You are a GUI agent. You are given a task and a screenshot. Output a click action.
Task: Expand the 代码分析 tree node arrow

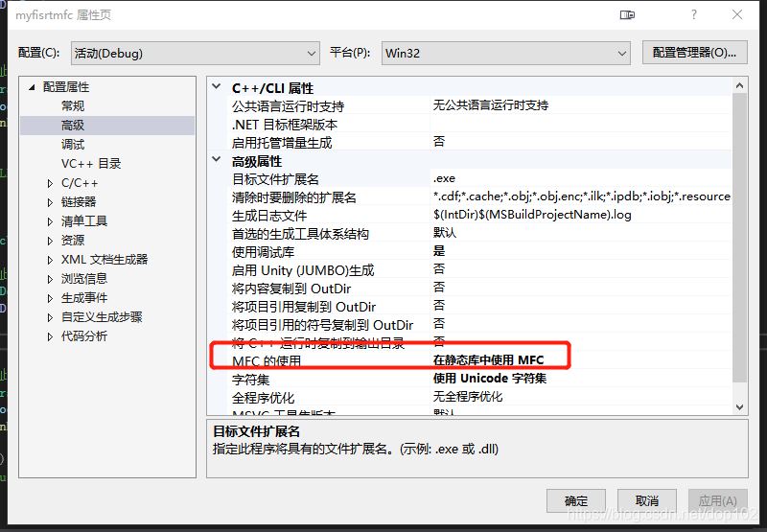pos(50,336)
